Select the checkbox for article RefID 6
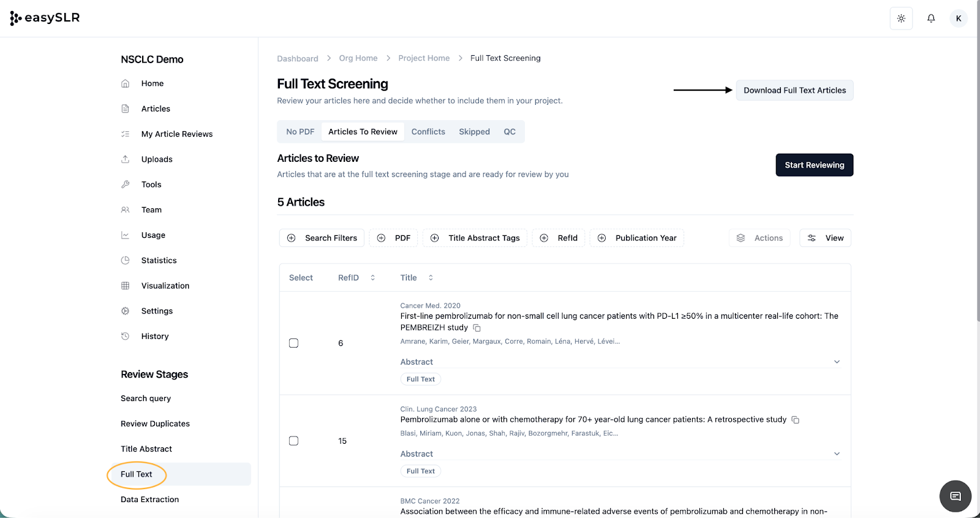 [x=293, y=343]
